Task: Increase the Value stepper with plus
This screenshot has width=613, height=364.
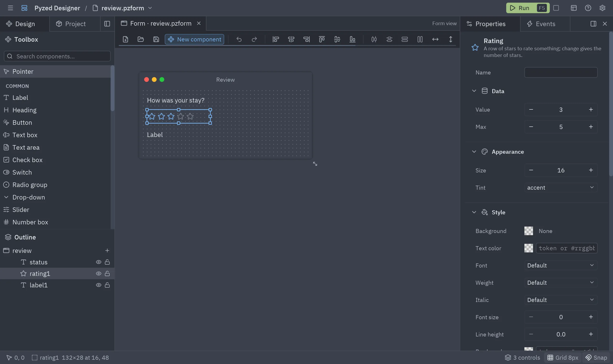Action: [x=591, y=109]
